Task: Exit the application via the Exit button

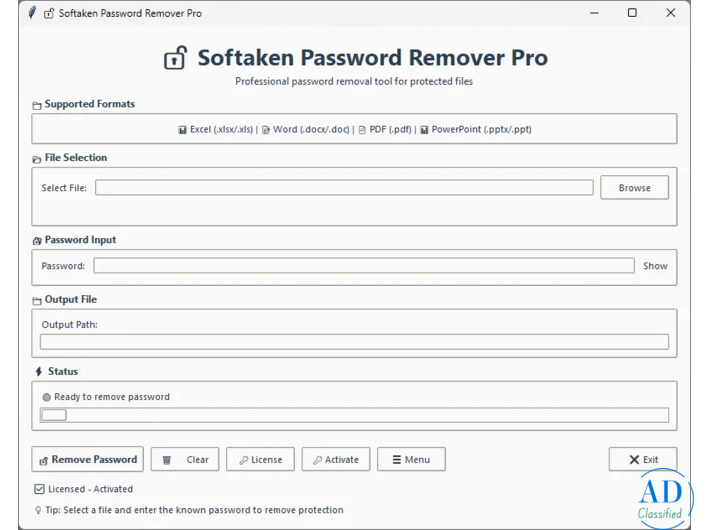Action: (x=643, y=459)
